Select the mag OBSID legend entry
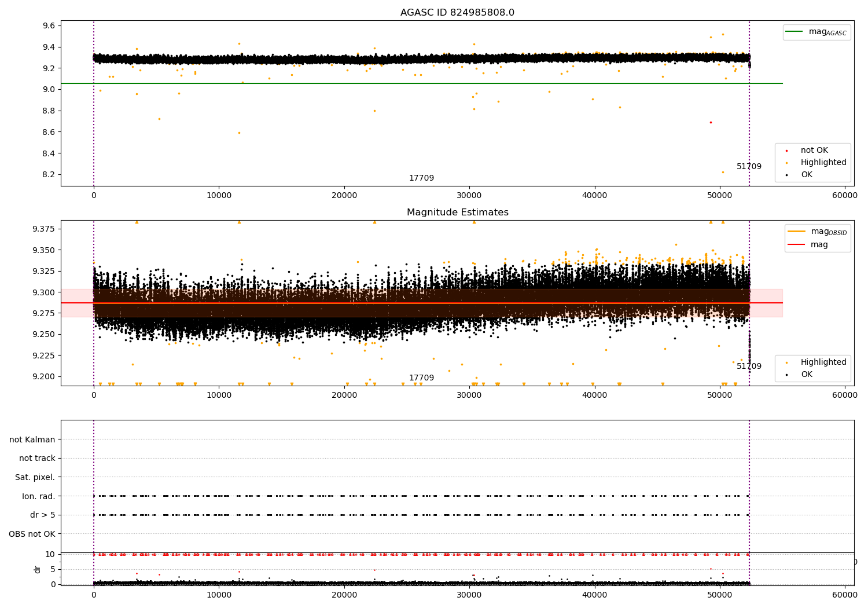The image size is (868, 608). point(817,232)
